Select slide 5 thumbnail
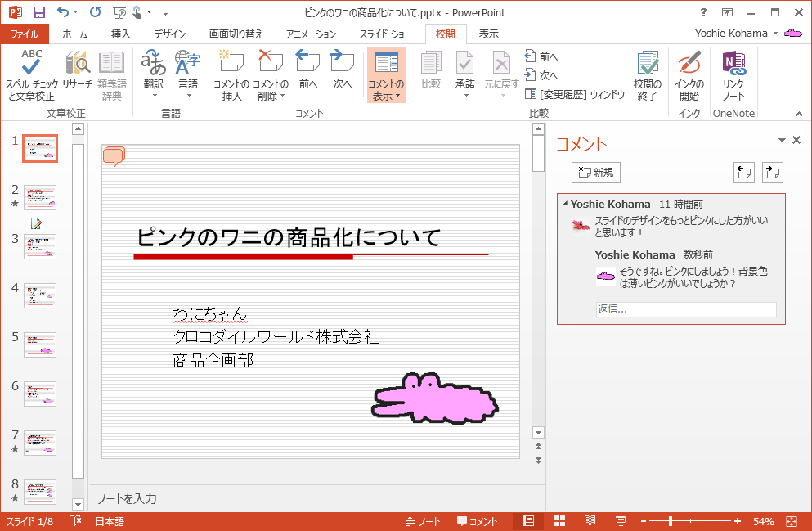The width and height of the screenshot is (812, 531). (x=40, y=345)
